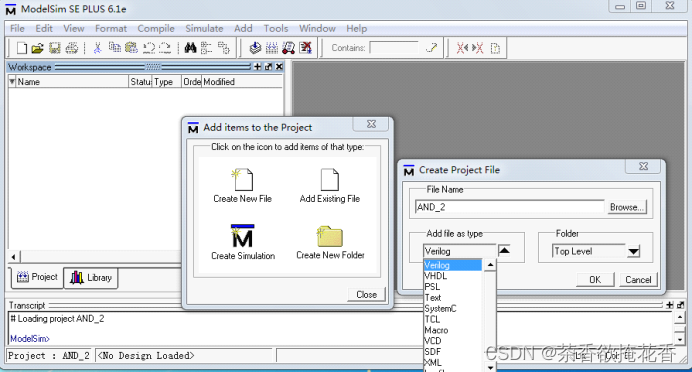Choose VCD from the file type list
The height and width of the screenshot is (372, 692).
coord(452,341)
